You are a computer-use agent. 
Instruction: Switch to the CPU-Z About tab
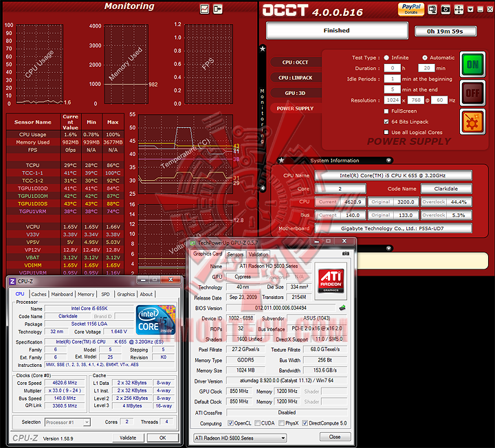pos(146,294)
